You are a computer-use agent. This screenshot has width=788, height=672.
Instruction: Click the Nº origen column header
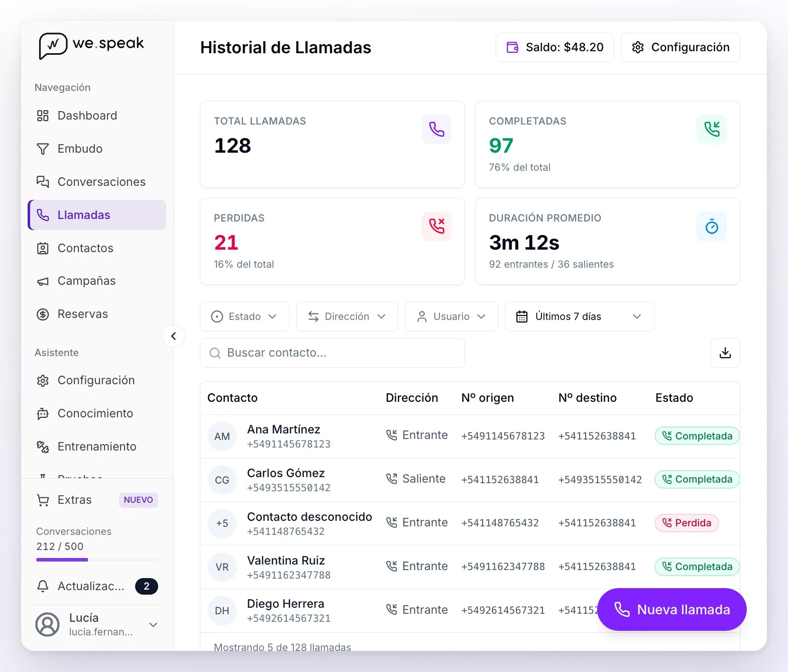coord(487,398)
